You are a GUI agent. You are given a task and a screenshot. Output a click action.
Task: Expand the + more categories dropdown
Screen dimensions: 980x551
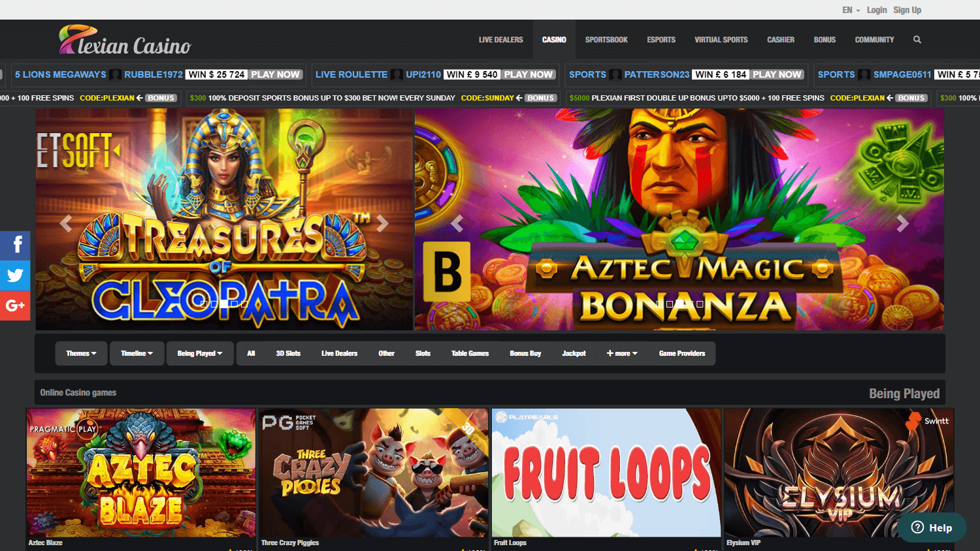(x=622, y=353)
